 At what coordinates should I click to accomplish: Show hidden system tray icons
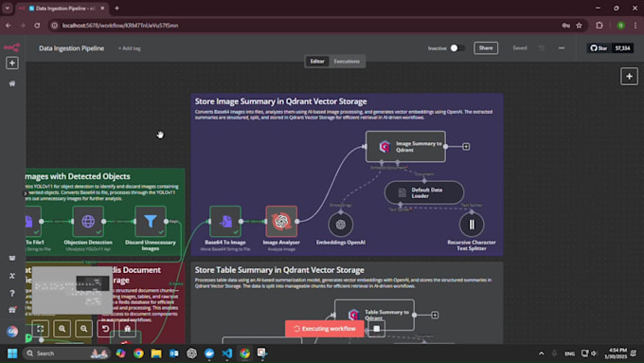(x=542, y=354)
